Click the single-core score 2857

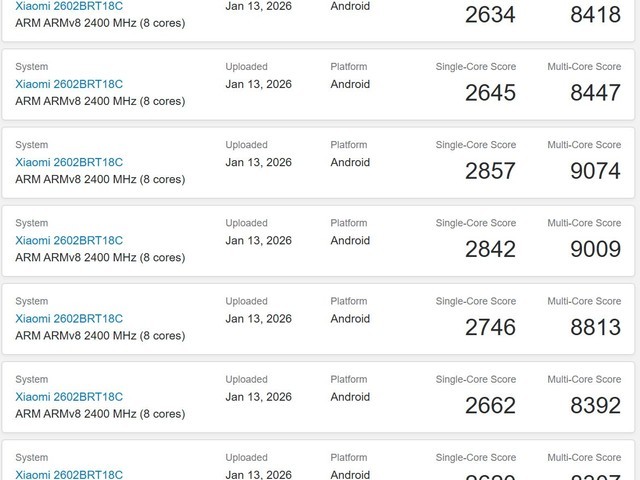(490, 171)
